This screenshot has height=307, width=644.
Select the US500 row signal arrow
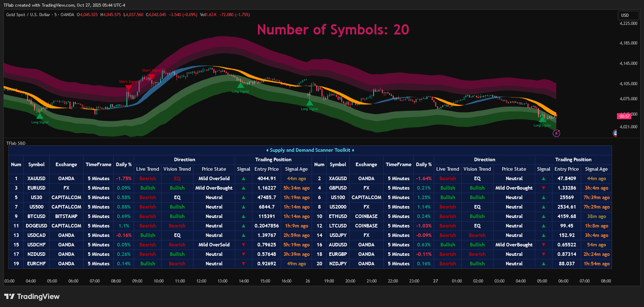click(244, 207)
